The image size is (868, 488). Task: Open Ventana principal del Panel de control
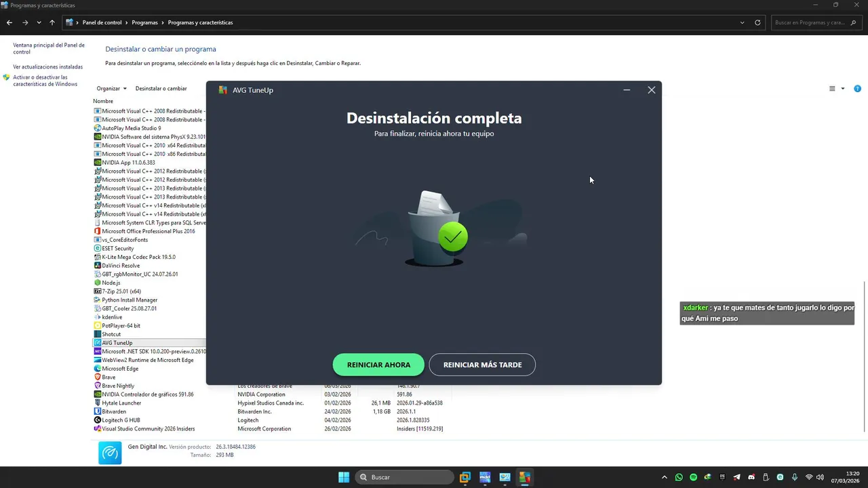[49, 48]
